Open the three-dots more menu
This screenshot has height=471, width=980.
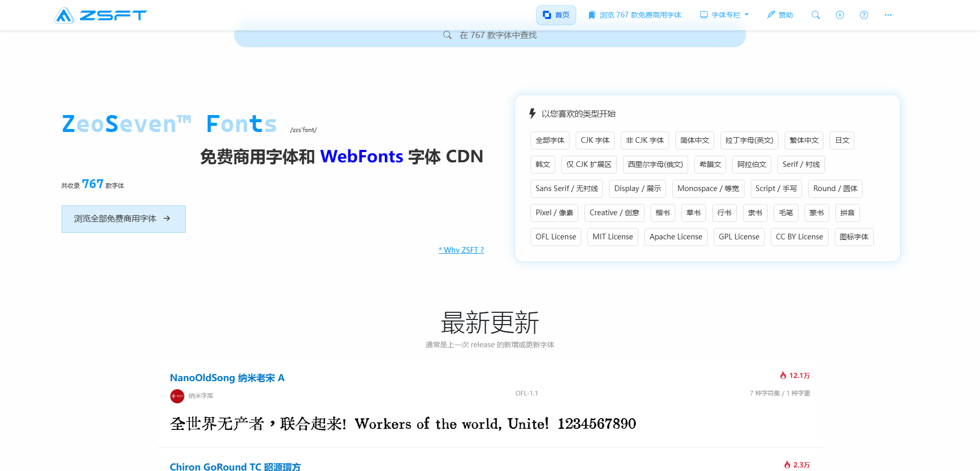888,15
